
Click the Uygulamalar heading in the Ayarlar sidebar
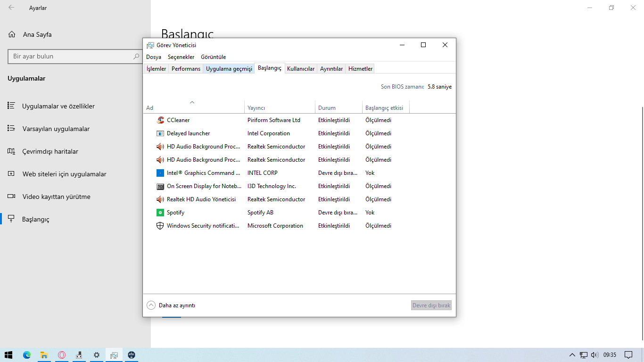(x=26, y=79)
